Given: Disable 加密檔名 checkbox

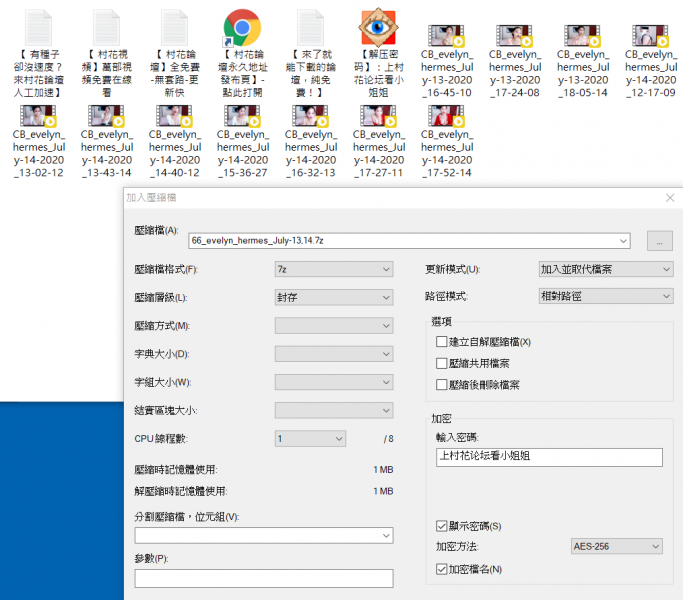Looking at the screenshot, I should click(442, 569).
